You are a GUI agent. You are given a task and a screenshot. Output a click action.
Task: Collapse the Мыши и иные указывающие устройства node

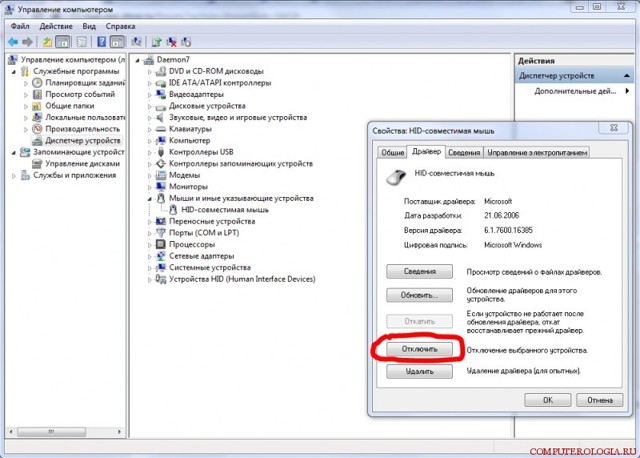(149, 199)
